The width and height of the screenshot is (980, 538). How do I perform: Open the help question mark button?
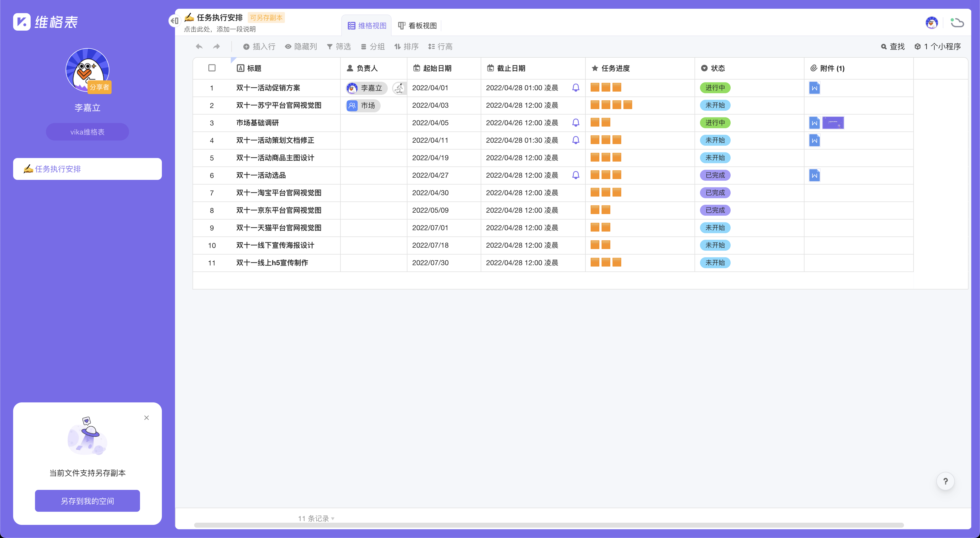945,481
